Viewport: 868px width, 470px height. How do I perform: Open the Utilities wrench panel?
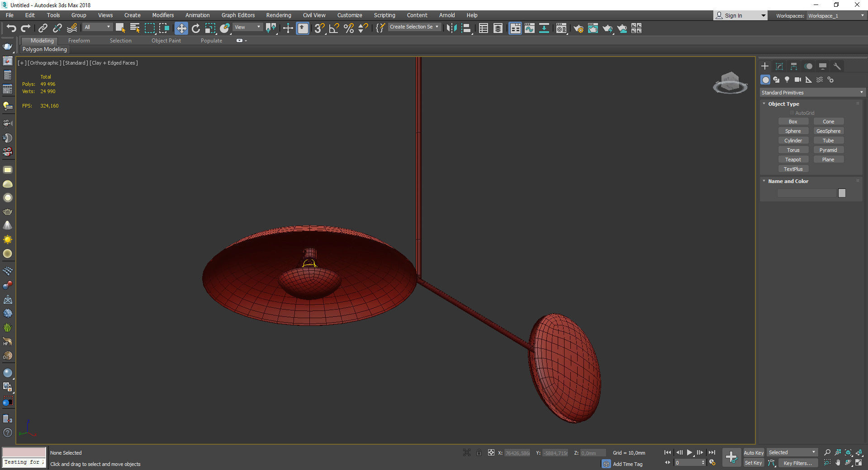837,66
